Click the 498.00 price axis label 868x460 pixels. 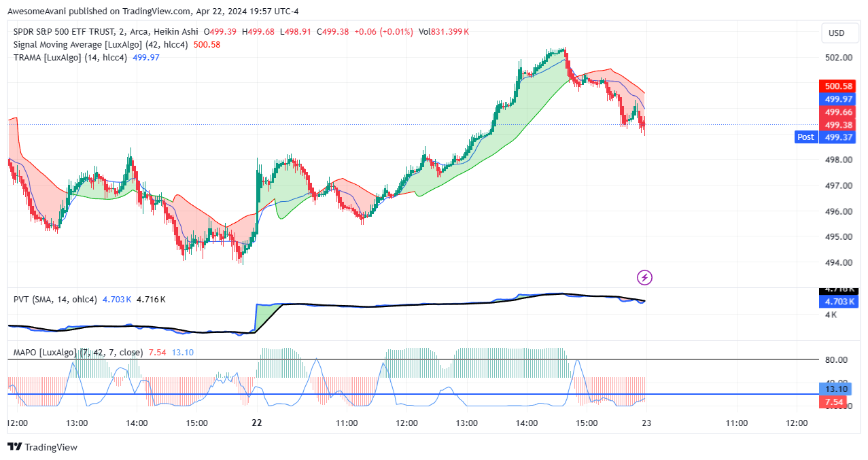click(x=838, y=160)
